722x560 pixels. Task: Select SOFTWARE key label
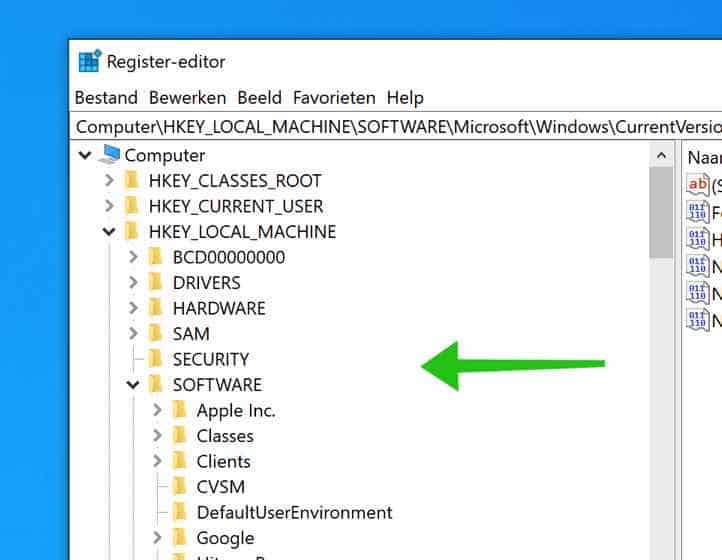[x=217, y=385]
